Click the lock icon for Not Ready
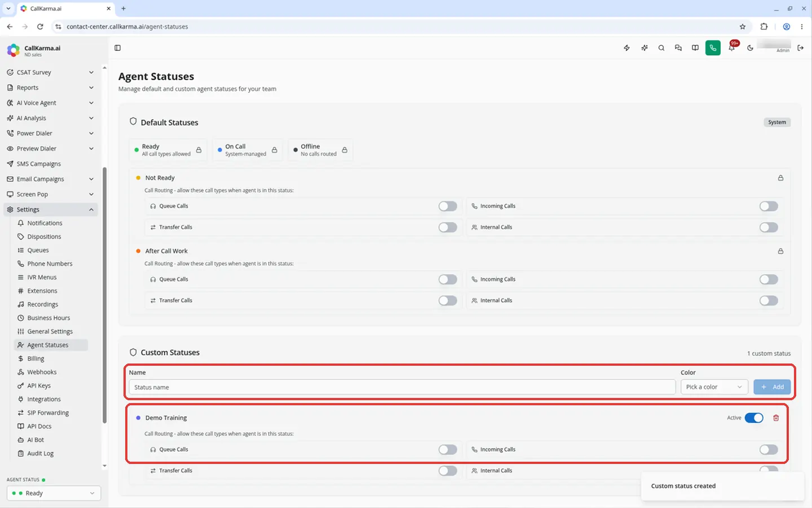 point(780,178)
